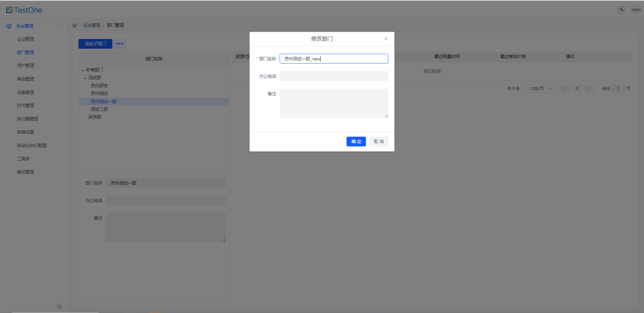Click 后台管理 in the breadcrumb
Viewport: 644px width, 313px height.
click(91, 25)
